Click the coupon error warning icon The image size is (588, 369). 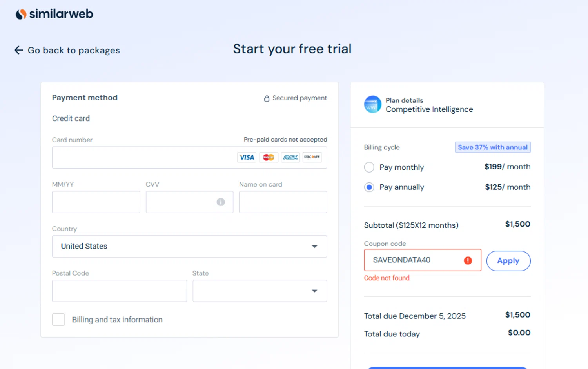[x=468, y=260]
